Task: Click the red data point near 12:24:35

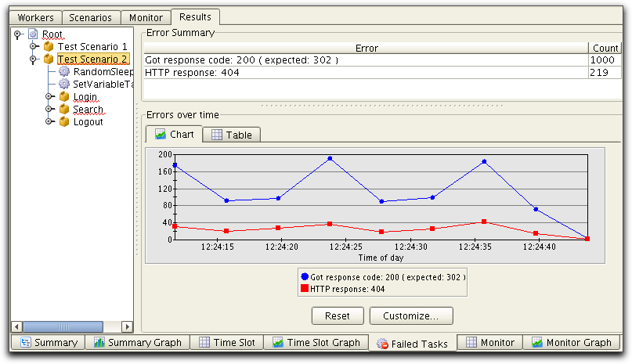Action: [484, 222]
